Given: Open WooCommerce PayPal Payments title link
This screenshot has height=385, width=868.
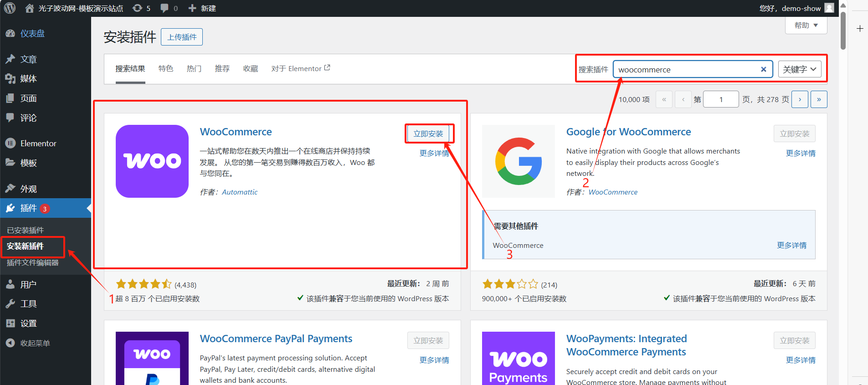Looking at the screenshot, I should pyautogui.click(x=276, y=339).
